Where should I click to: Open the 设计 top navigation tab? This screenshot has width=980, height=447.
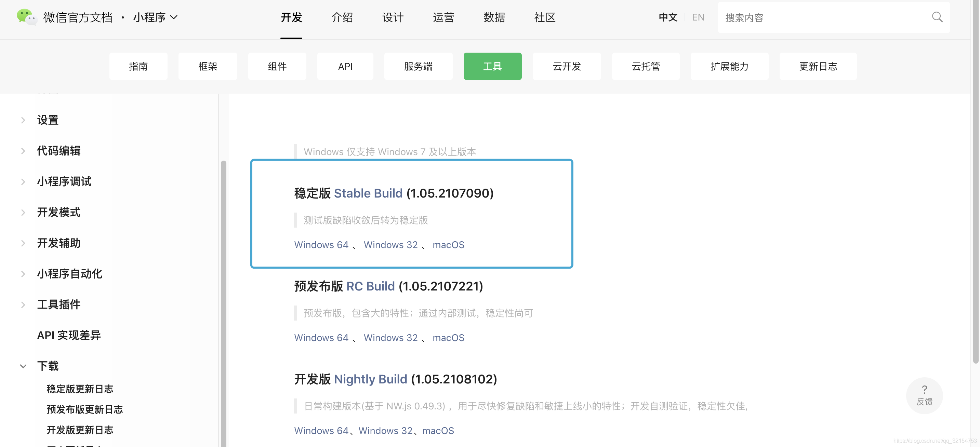393,17
